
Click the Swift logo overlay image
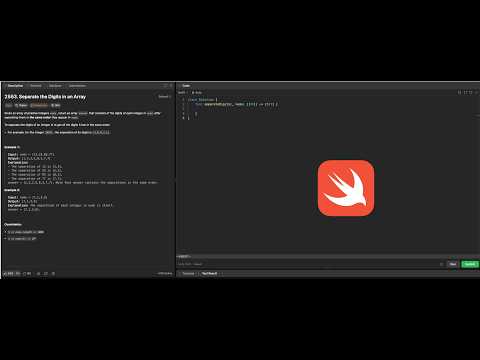tap(346, 188)
